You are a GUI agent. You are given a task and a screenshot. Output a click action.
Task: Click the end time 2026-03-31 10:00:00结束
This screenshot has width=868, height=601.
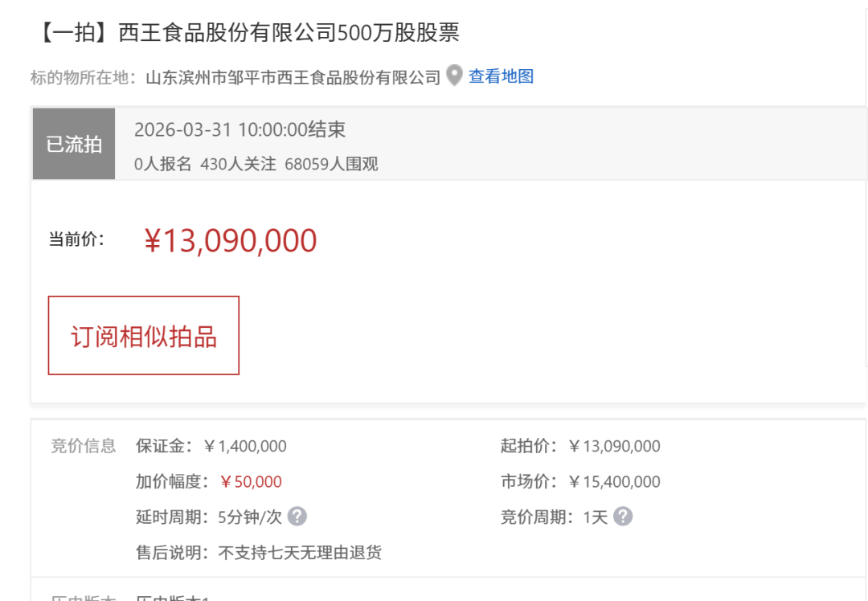[x=240, y=129]
